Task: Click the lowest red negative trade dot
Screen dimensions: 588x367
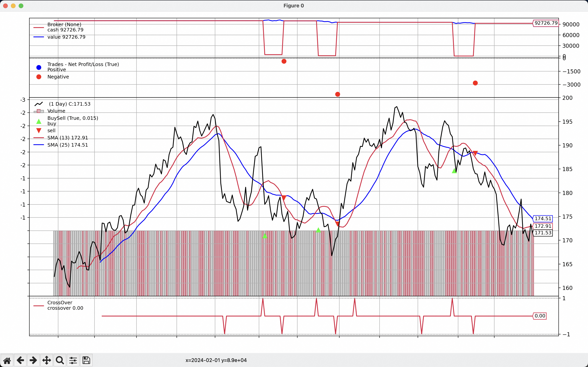Action: click(x=338, y=94)
